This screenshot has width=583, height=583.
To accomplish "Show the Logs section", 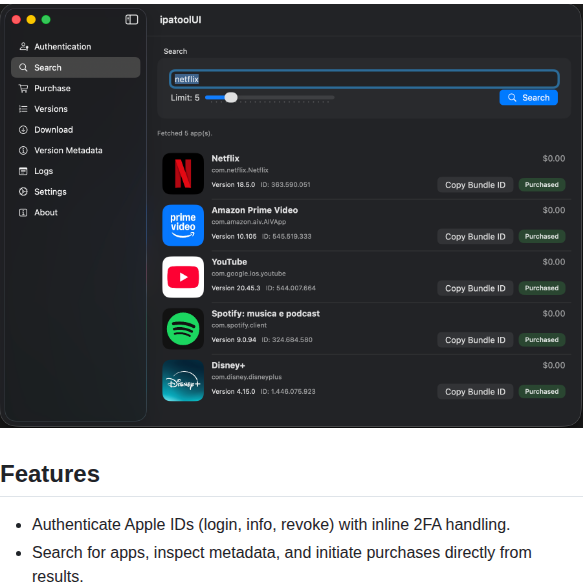I will pyautogui.click(x=76, y=171).
